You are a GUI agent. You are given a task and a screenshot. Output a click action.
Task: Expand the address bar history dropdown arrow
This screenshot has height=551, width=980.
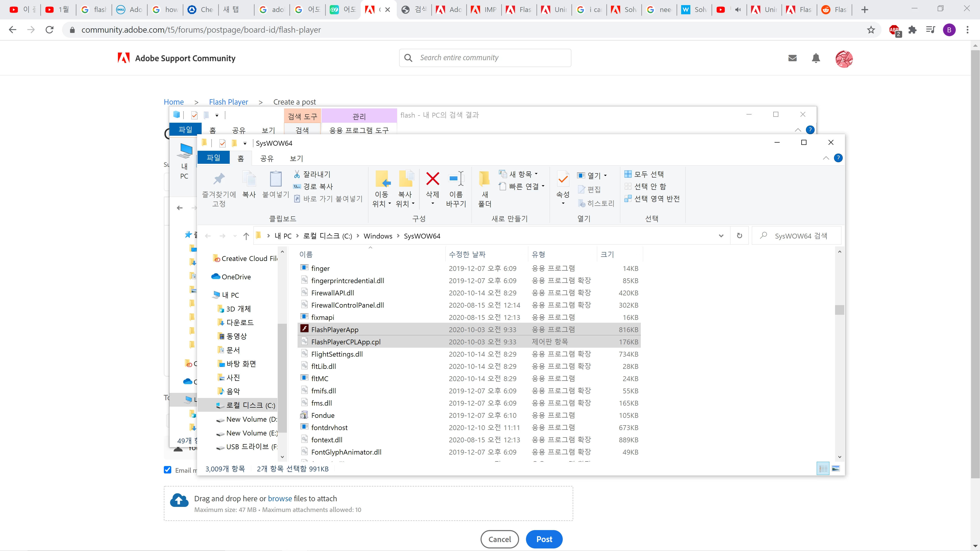[x=721, y=236]
